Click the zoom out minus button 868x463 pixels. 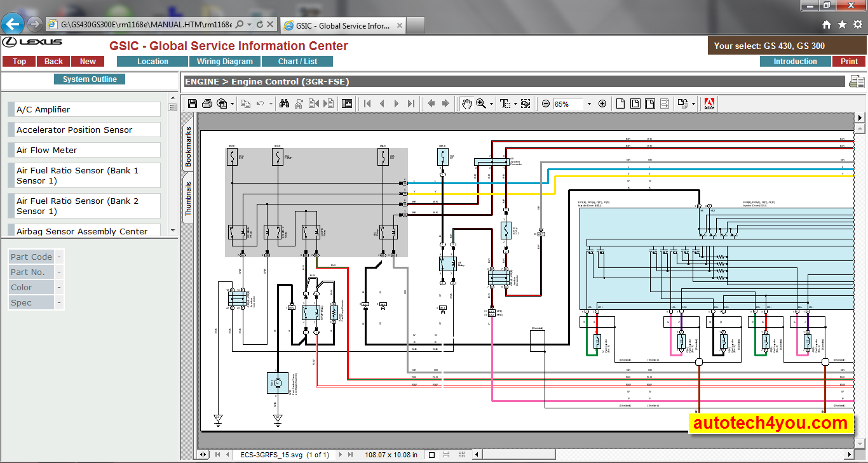546,104
